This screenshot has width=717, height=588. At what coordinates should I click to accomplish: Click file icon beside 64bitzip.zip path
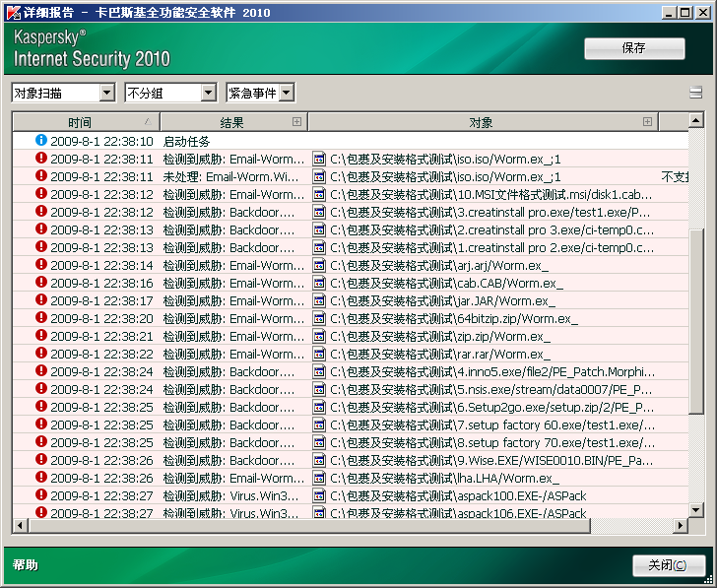pyautogui.click(x=319, y=318)
